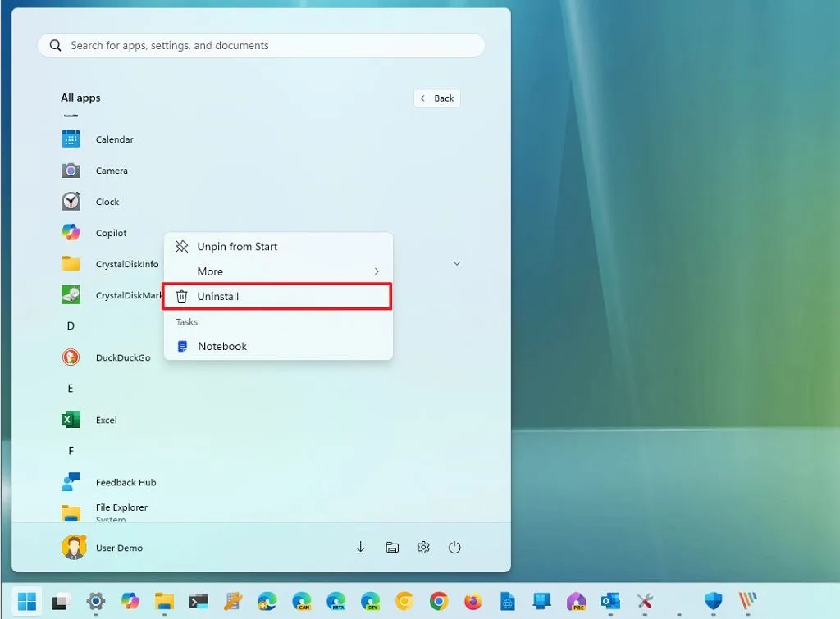Launch the Camera app
840x619 pixels.
coord(111,170)
